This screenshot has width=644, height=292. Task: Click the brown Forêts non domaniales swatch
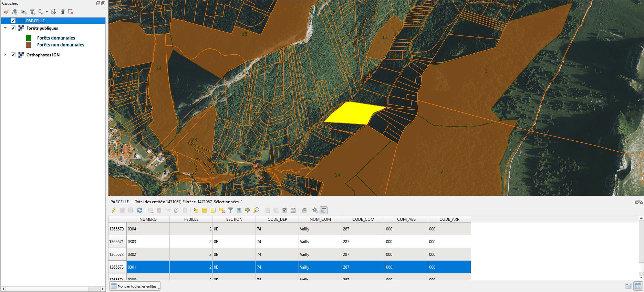pos(29,45)
